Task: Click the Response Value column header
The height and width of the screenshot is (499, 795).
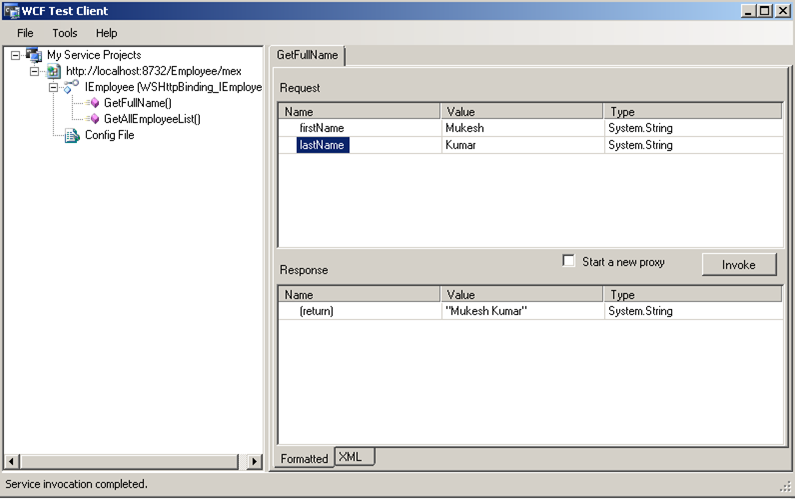Action: [x=522, y=295]
